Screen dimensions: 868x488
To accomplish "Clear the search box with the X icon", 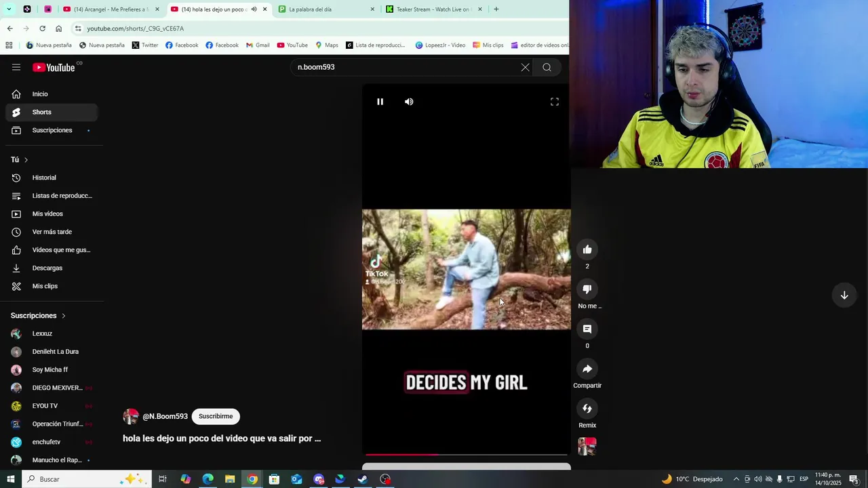I will (x=525, y=67).
